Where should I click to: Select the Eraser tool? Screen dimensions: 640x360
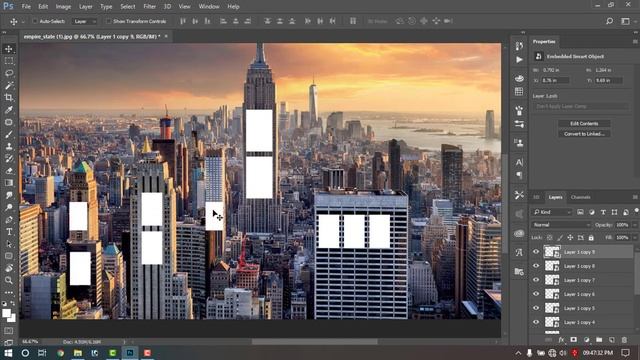[9, 171]
